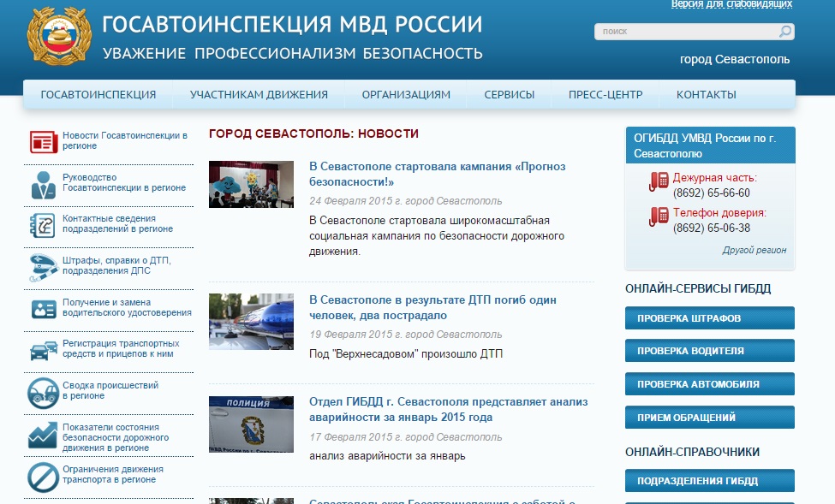Click the Gosavtoinspektsiya emblem logo
Screen dimensions: 835x504
59,36
